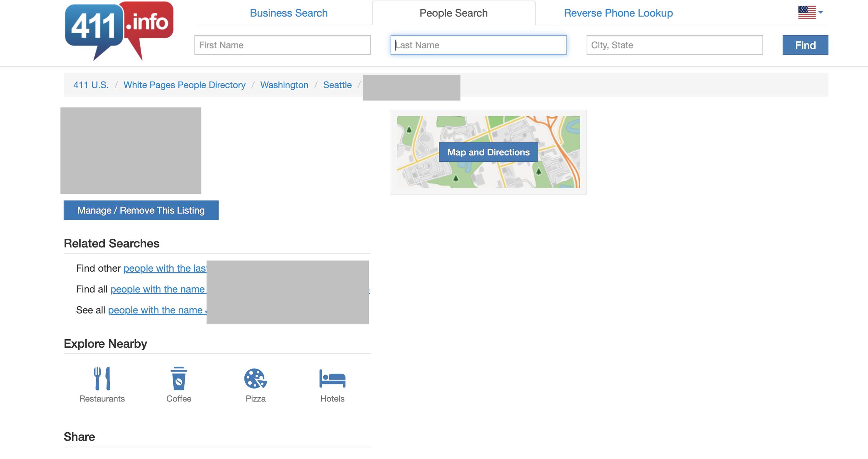The height and width of the screenshot is (459, 868).
Task: Click the 411.info logo
Action: pos(119,31)
